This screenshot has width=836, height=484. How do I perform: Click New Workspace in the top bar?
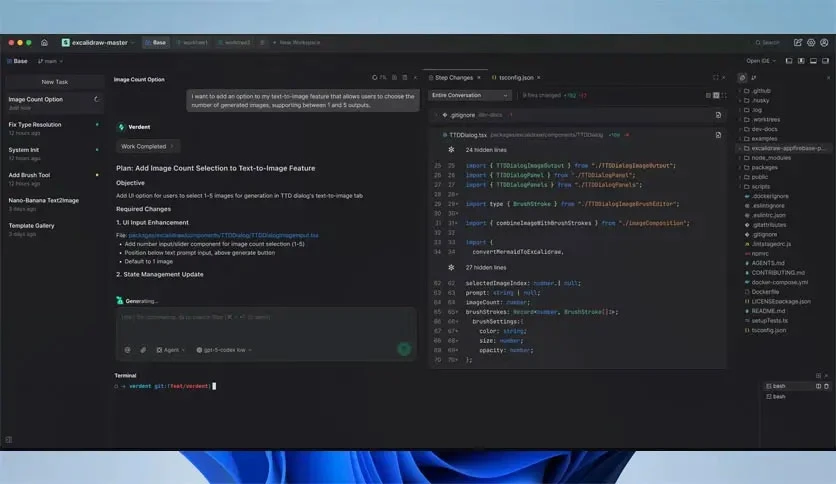[296, 43]
